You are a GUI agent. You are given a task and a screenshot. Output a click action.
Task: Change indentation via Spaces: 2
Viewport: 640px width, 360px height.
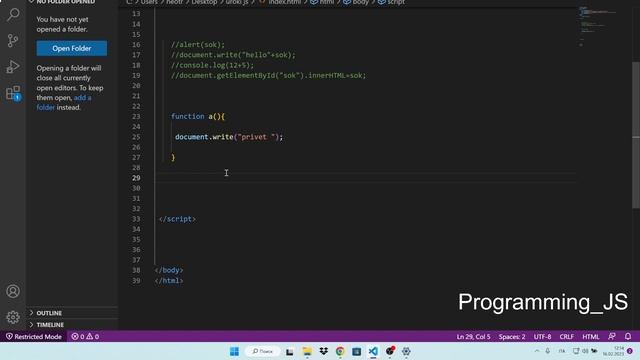pyautogui.click(x=512, y=337)
